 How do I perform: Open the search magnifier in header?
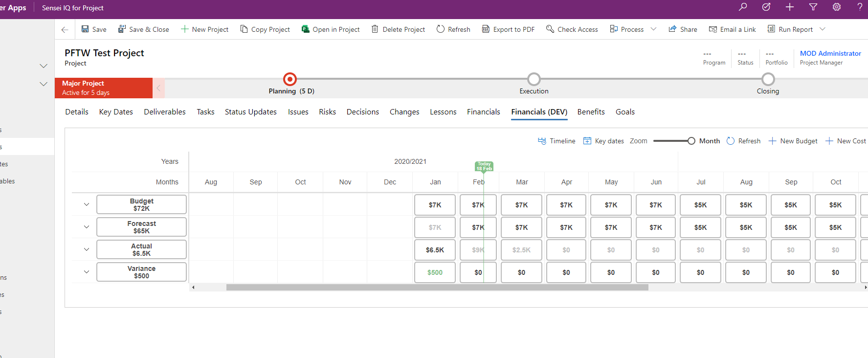click(x=743, y=7)
